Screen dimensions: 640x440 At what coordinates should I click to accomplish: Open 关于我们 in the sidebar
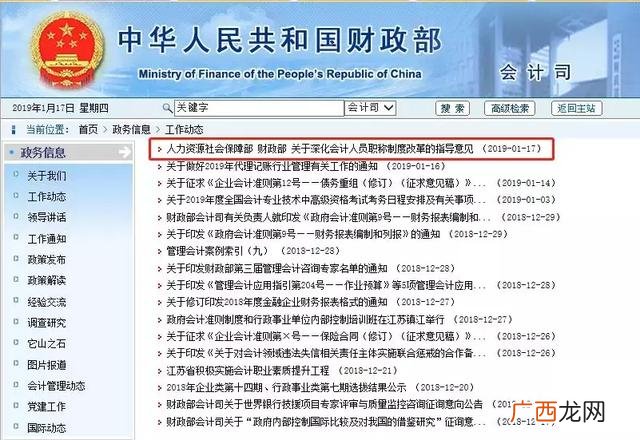[47, 176]
